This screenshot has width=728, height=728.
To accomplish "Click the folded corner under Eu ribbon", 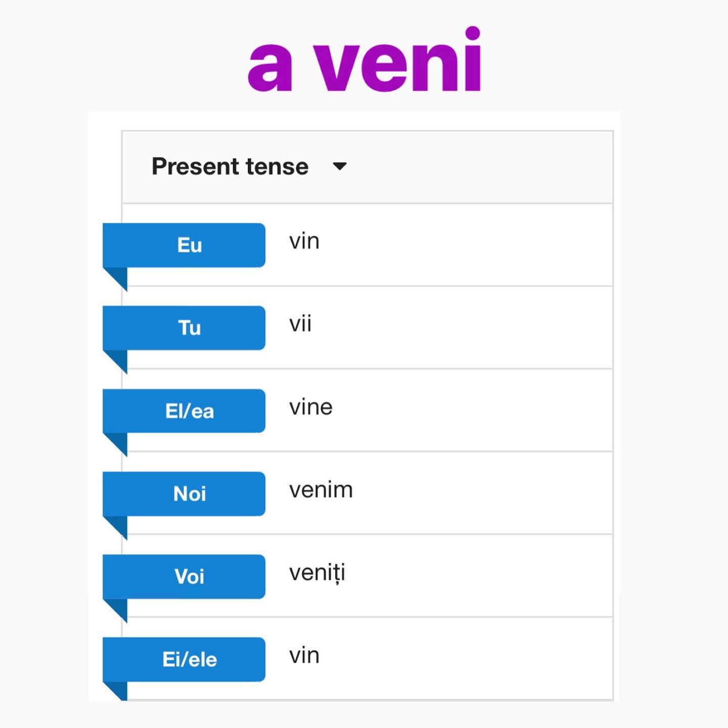I will [x=115, y=279].
